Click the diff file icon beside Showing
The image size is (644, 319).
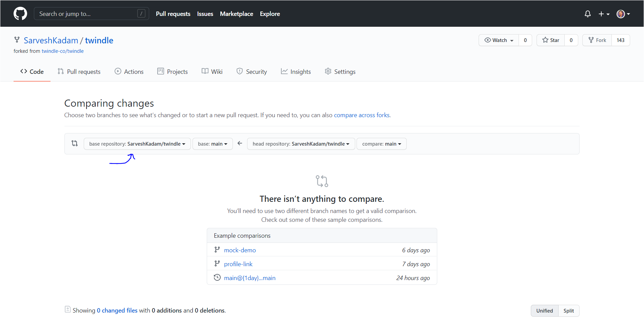tap(68, 309)
